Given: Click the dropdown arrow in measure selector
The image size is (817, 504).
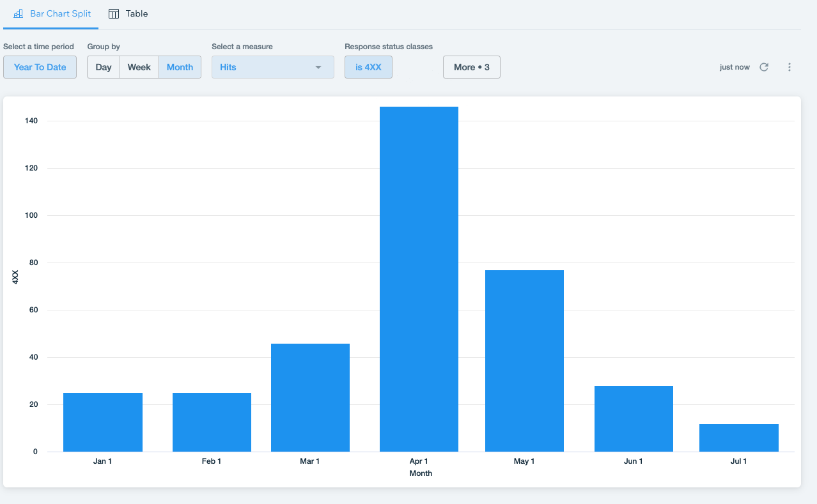Looking at the screenshot, I should click(318, 67).
